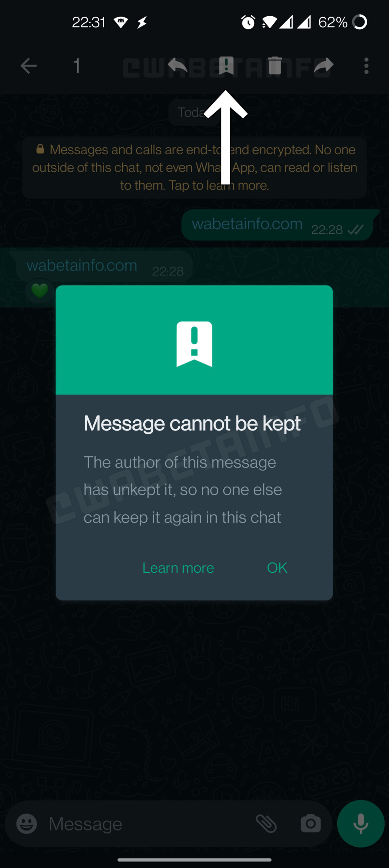The image size is (389, 868).
Task: Tap the back arrow in selection bar
Action: pos(29,65)
